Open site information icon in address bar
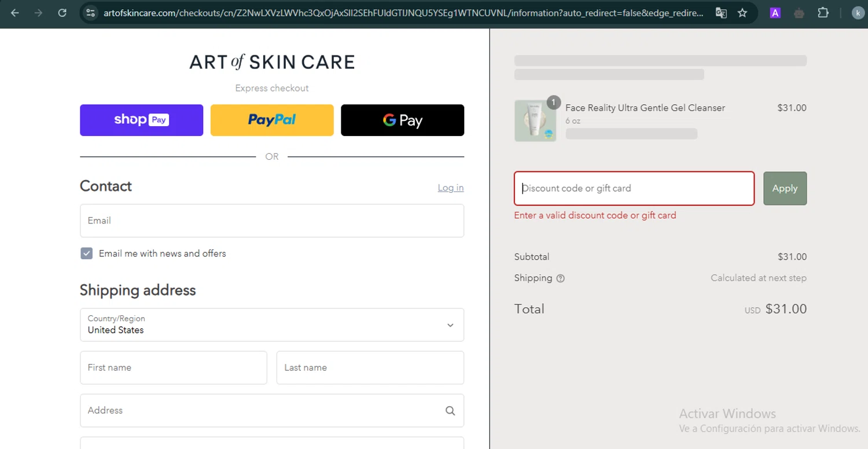Viewport: 868px width, 449px height. pyautogui.click(x=90, y=13)
